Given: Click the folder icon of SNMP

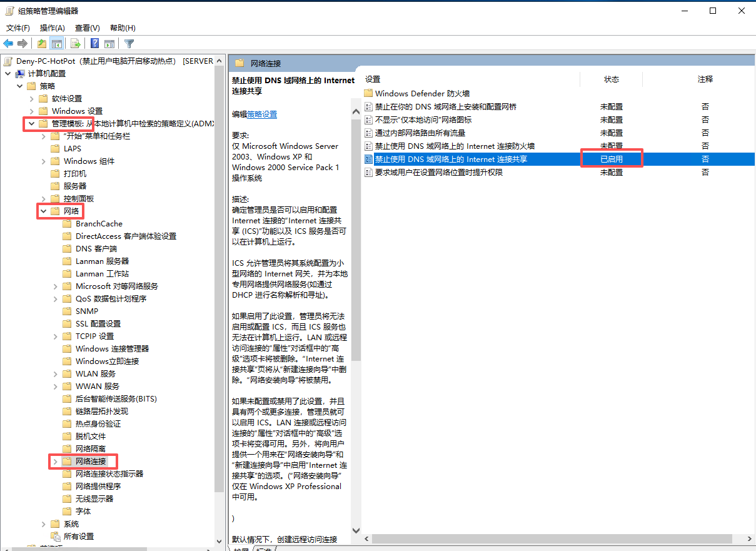Looking at the screenshot, I should tap(67, 311).
